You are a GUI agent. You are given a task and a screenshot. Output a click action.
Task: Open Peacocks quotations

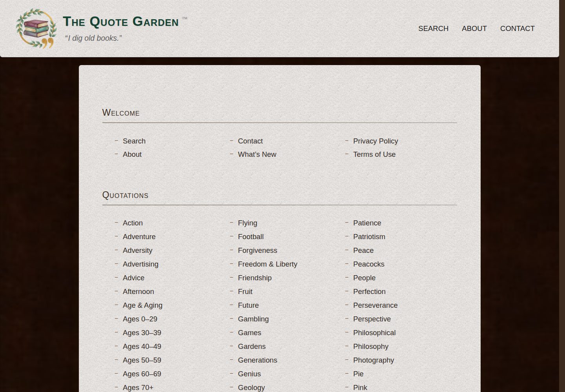[369, 264]
